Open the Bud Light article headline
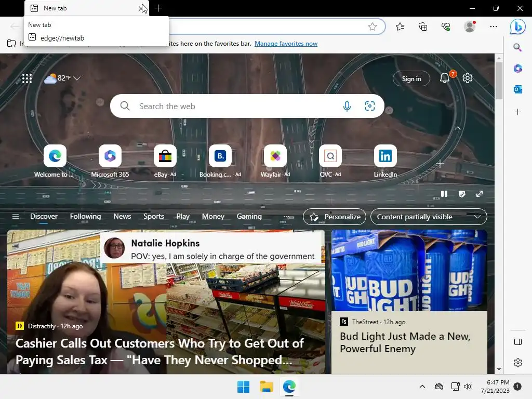This screenshot has height=399, width=532. tap(405, 342)
